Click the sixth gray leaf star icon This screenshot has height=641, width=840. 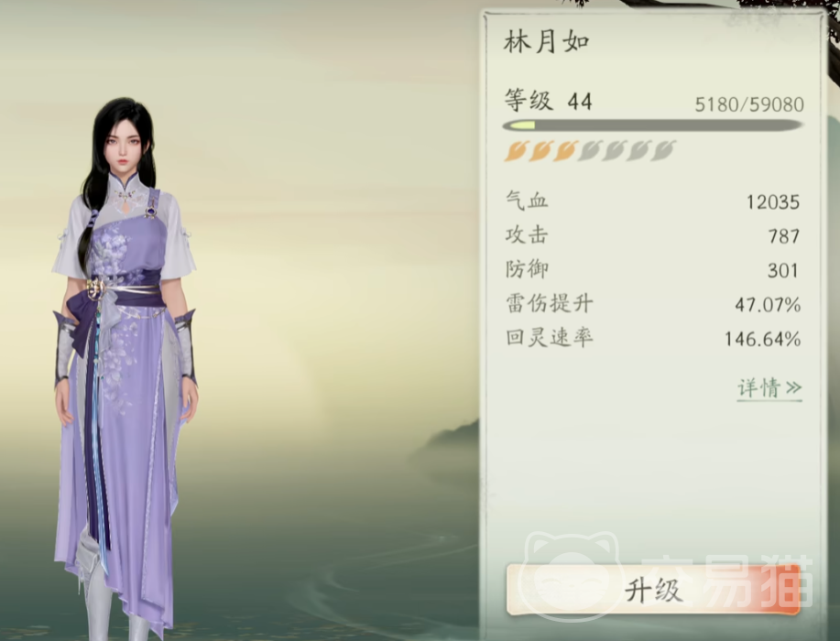point(639,151)
